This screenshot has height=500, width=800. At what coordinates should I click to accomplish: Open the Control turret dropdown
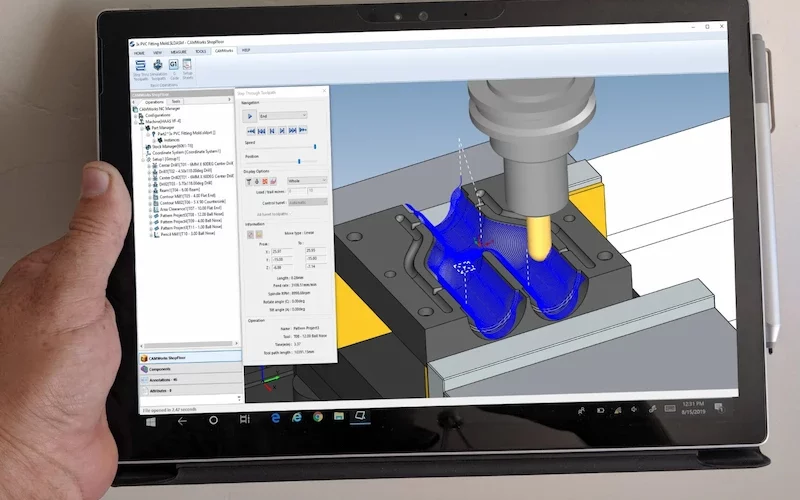[x=308, y=203]
